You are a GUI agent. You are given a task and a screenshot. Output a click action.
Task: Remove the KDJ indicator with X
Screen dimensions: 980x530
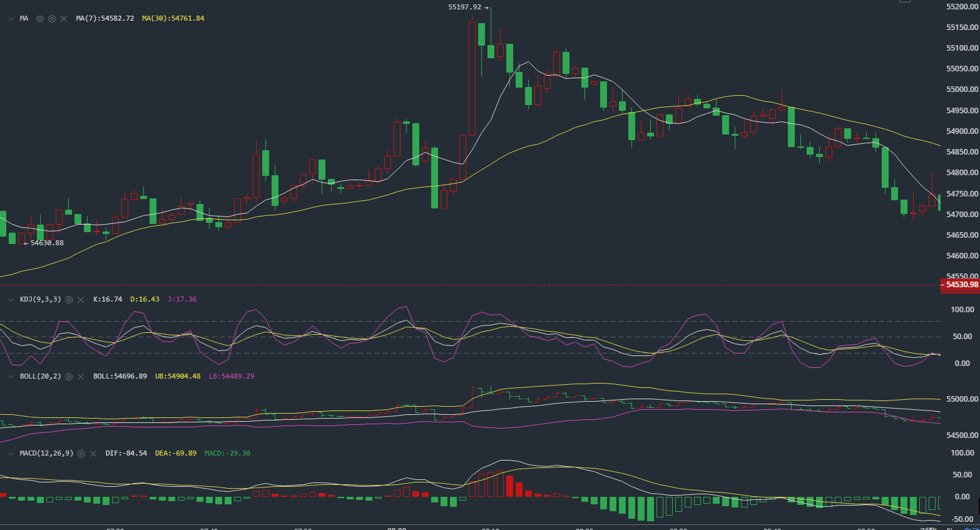[81, 300]
